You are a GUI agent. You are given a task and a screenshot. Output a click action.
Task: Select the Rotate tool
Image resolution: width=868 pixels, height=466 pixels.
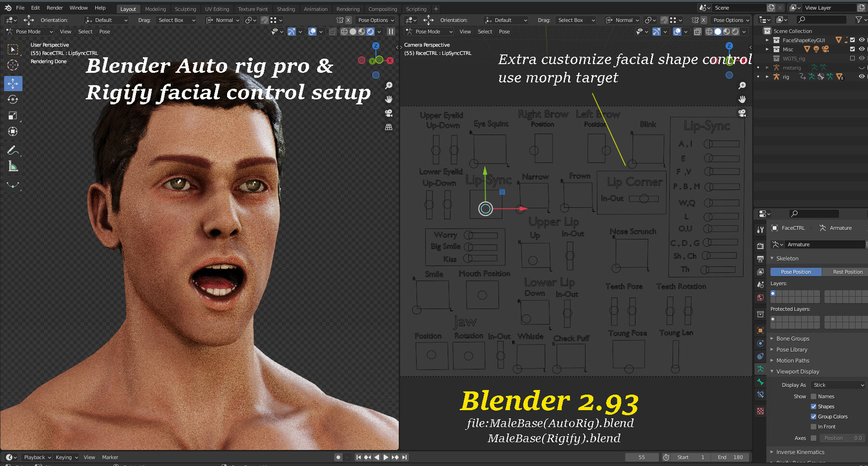pos(13,99)
